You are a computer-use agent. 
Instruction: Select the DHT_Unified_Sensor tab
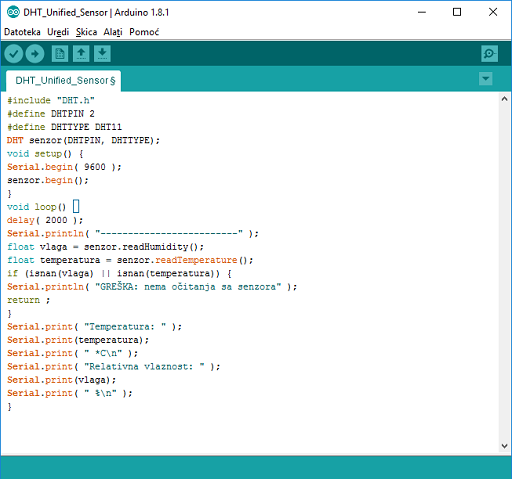pyautogui.click(x=64, y=81)
